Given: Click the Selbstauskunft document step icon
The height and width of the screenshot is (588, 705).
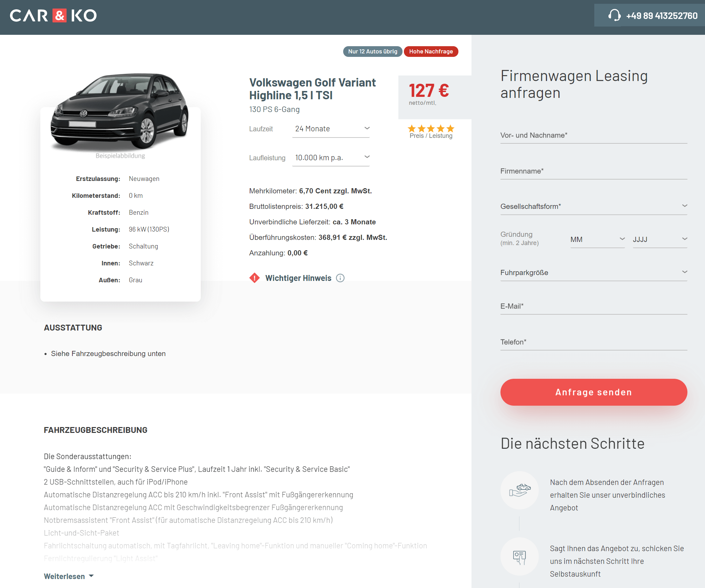Looking at the screenshot, I should pyautogui.click(x=519, y=556).
